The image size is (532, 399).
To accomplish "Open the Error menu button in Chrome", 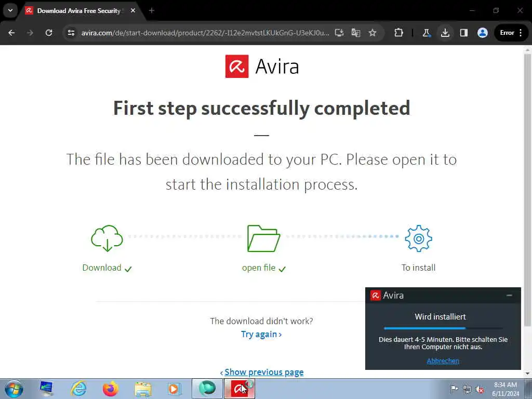I will tap(512, 33).
